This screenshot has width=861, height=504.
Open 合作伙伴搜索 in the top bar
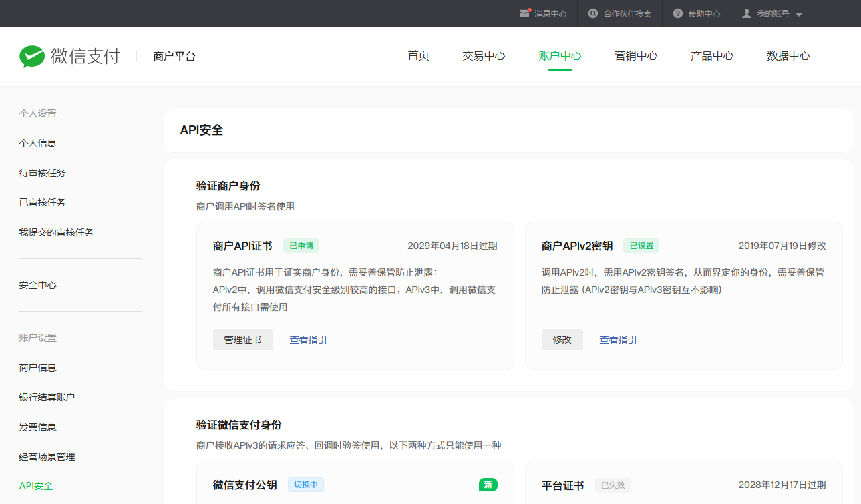pos(627,13)
